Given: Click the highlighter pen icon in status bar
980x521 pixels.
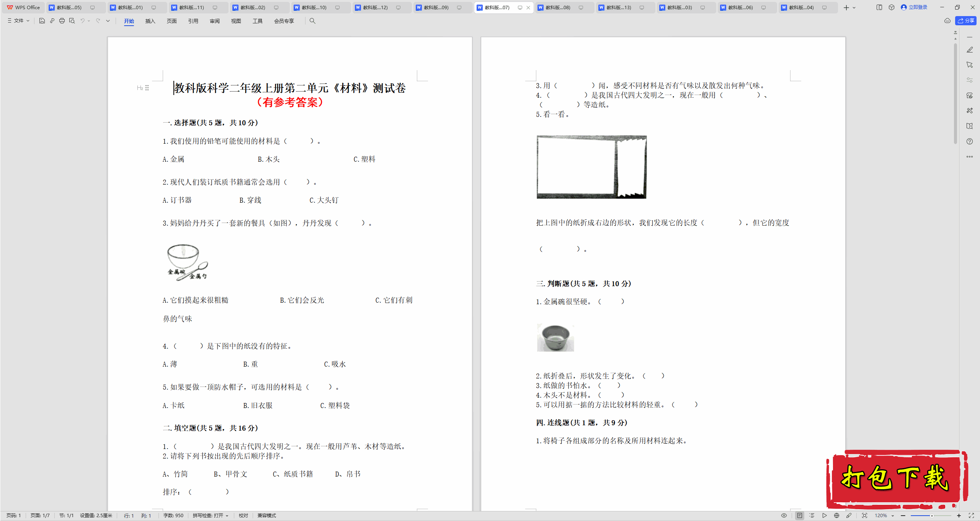Looking at the screenshot, I should tap(849, 516).
